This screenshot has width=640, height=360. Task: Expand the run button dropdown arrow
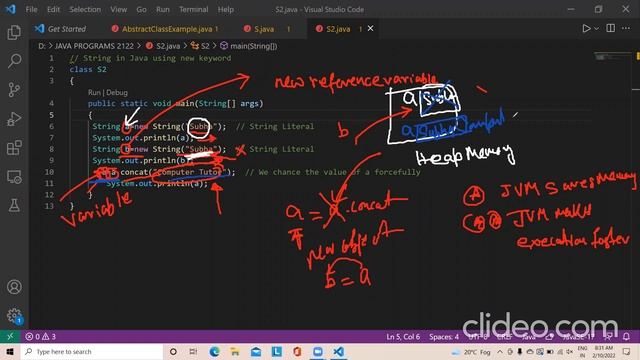coord(596,29)
